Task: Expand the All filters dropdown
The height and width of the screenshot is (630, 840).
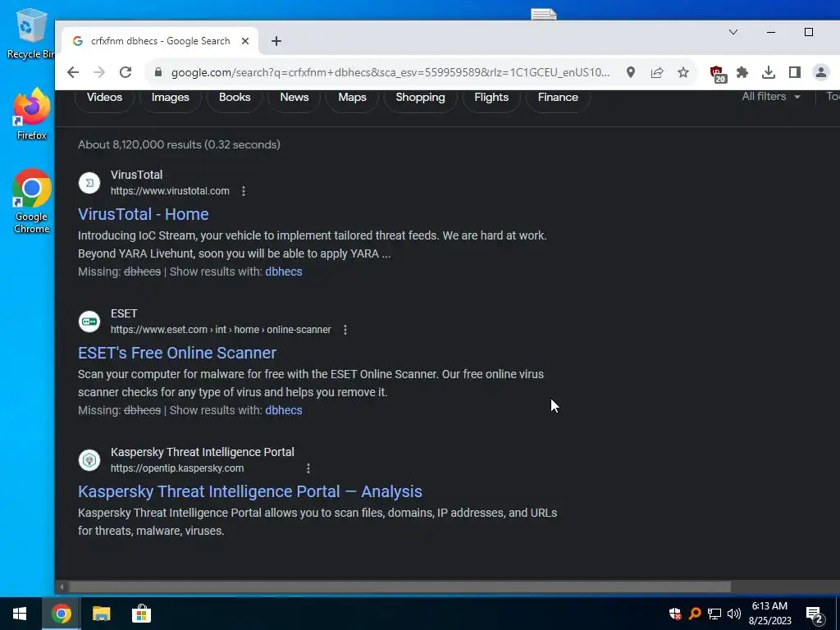Action: tap(771, 97)
